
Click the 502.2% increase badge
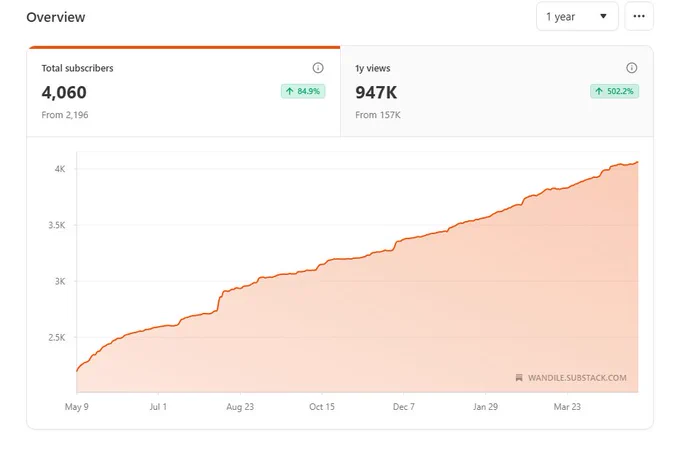click(614, 91)
